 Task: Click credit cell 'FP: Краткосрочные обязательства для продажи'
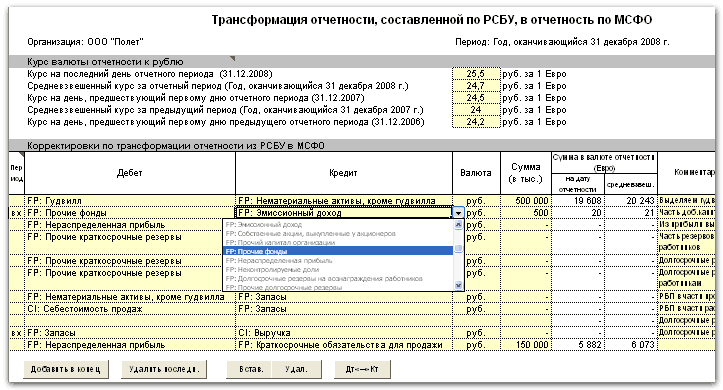pos(344,345)
